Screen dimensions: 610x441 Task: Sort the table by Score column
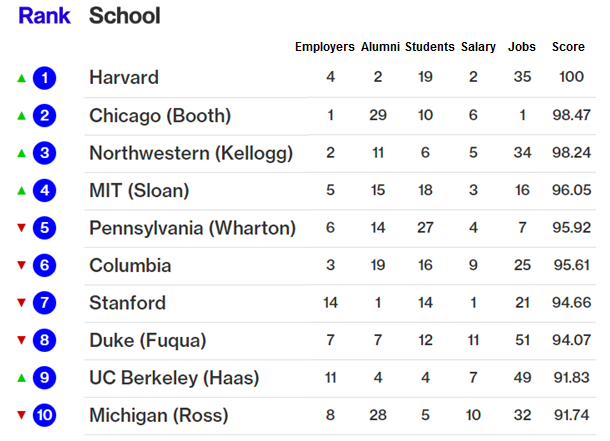(x=568, y=47)
